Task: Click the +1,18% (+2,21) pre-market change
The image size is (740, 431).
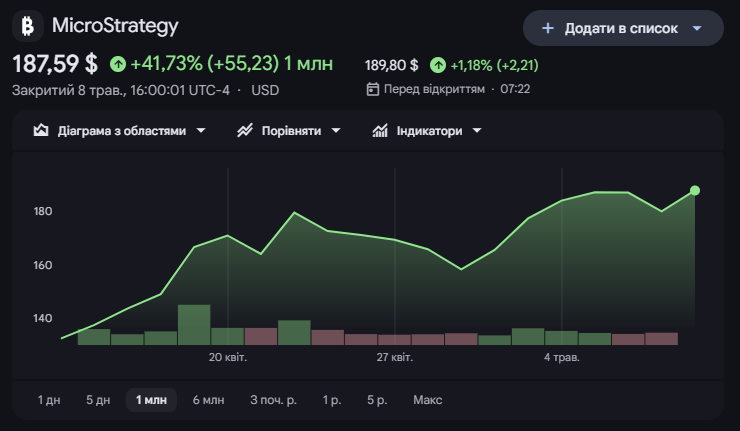Action: [x=494, y=65]
